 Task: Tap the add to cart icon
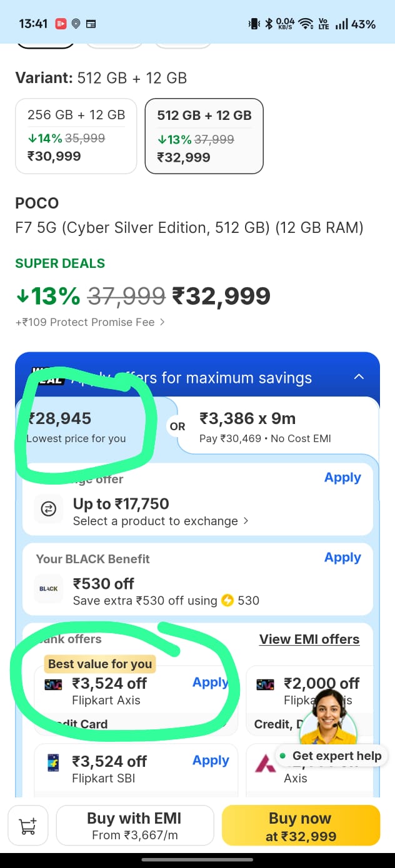(x=28, y=827)
